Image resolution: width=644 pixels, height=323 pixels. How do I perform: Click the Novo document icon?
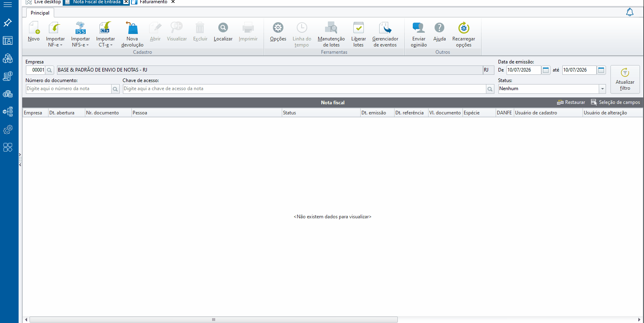point(34,28)
